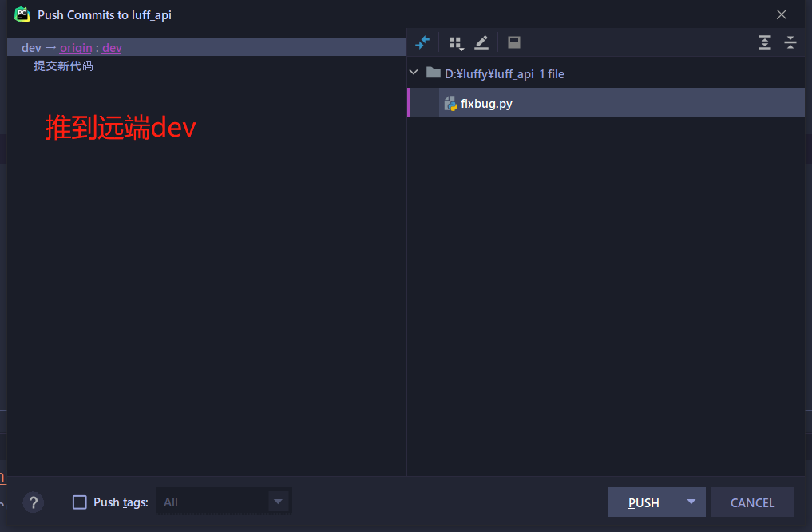
Task: Click the Show Diff icon in toolbar
Action: click(422, 42)
